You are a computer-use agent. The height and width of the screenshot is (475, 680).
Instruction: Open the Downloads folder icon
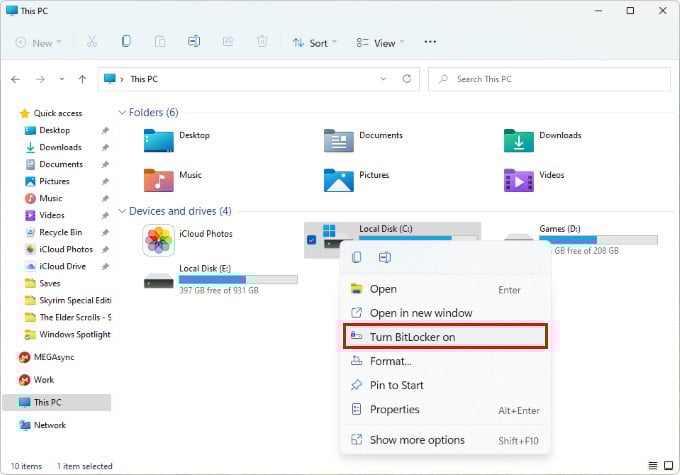coord(519,141)
